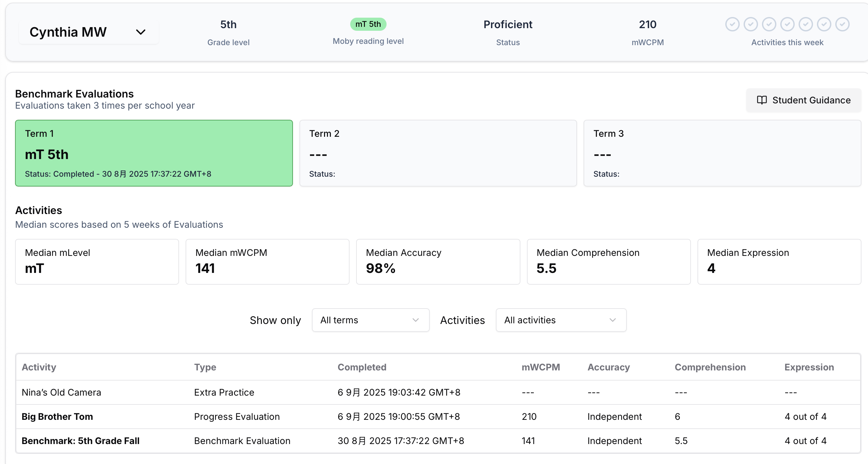The image size is (868, 464).
Task: Open the Big Brother Tom activity
Action: [x=57, y=417]
